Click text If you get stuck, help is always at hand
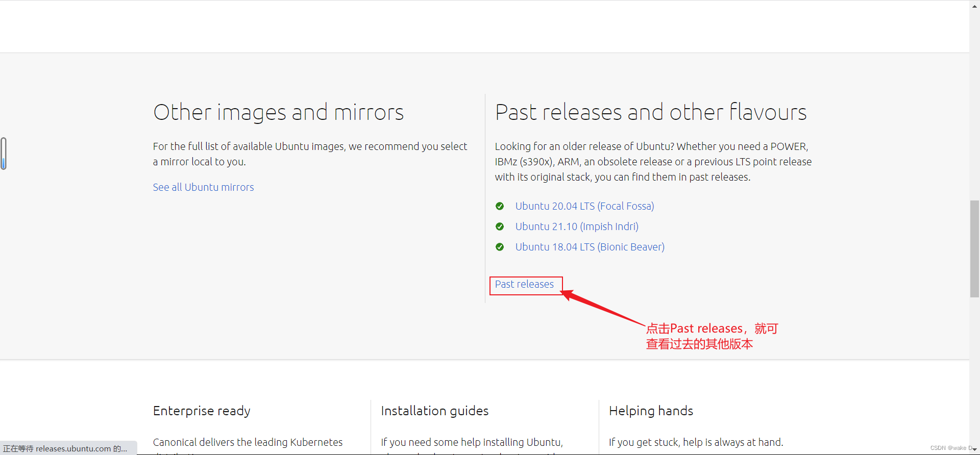Viewport: 980px width, 455px height. (696, 442)
